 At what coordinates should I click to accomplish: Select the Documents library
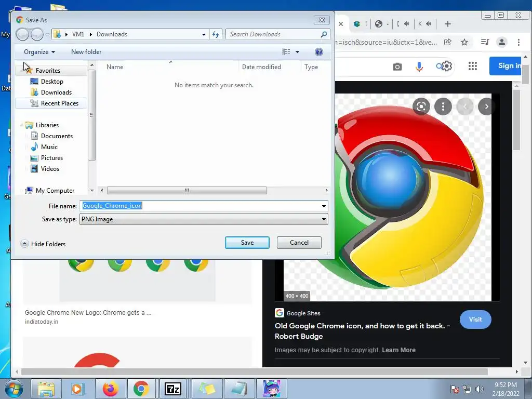(57, 136)
